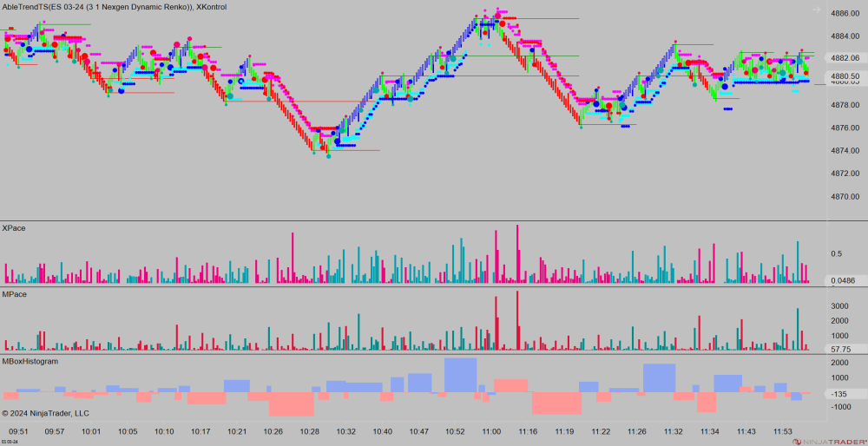Click the 10:28 time axis label
This screenshot has height=446, width=868.
pyautogui.click(x=310, y=431)
